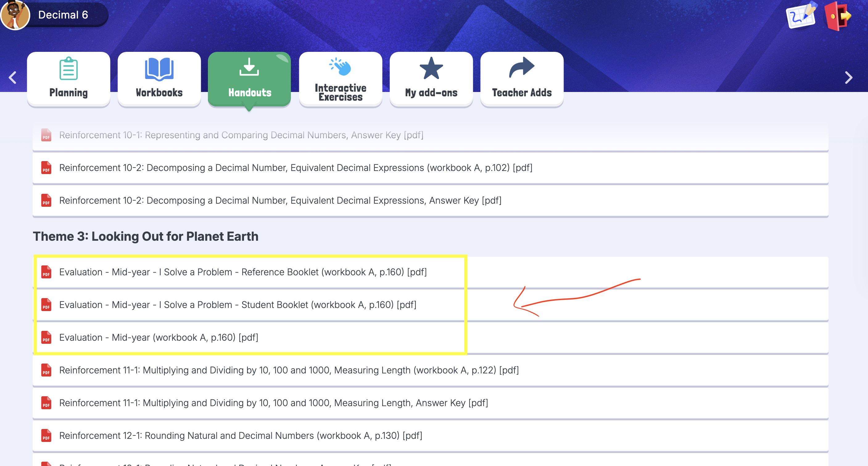
Task: Click PDF icon of Reinforcement 10-2 Answer Key
Action: point(46,200)
